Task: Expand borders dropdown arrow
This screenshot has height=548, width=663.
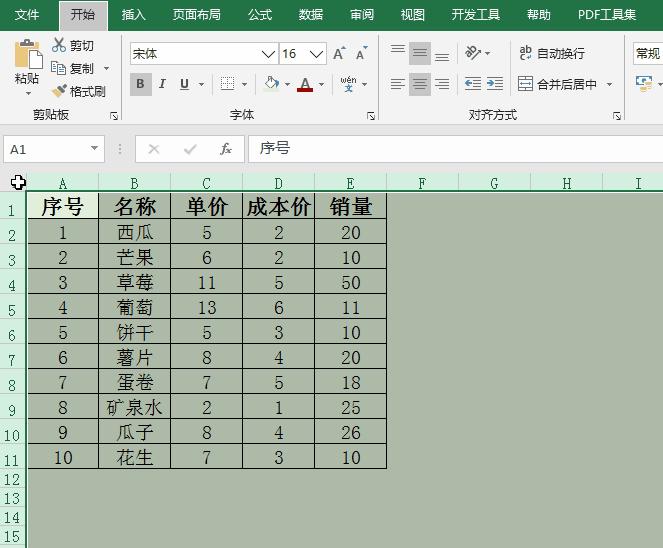Action: point(244,84)
